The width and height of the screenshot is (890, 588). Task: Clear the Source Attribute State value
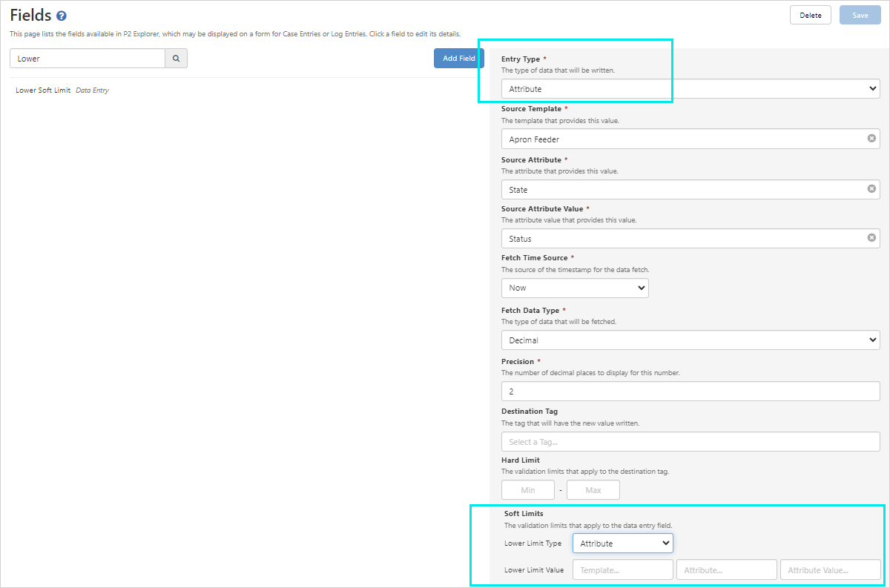tap(871, 189)
